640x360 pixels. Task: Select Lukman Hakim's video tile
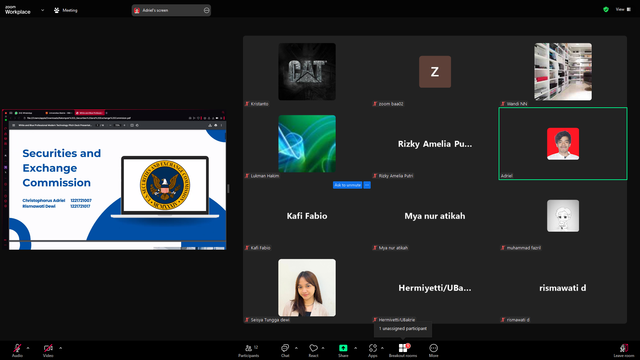(307, 144)
